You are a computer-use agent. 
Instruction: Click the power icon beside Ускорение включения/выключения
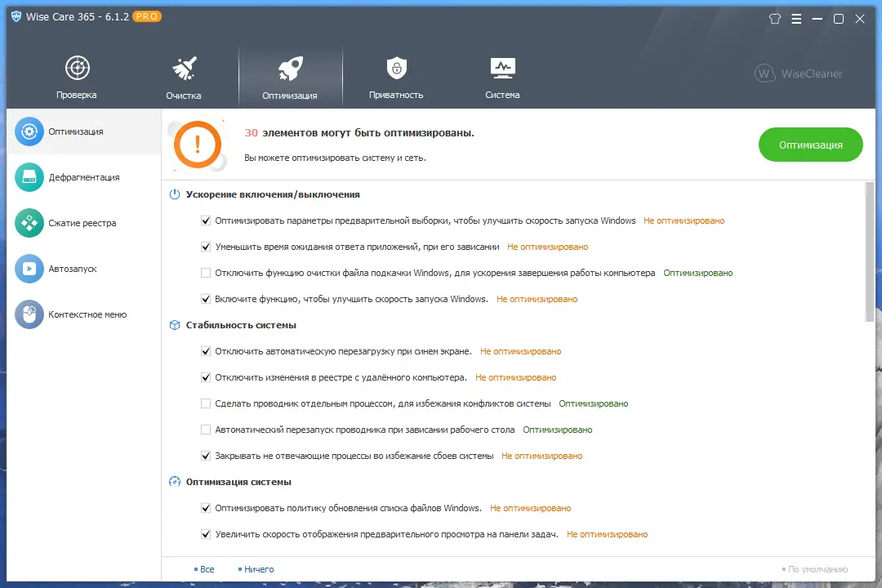175,194
